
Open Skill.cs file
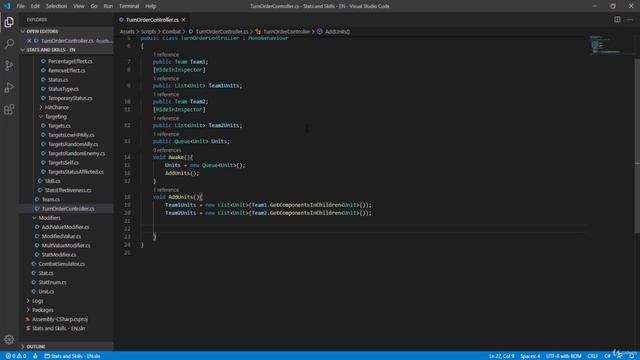52,181
